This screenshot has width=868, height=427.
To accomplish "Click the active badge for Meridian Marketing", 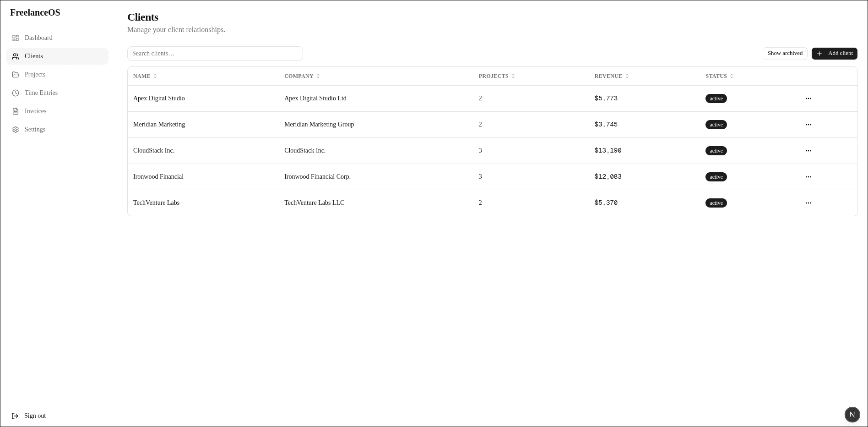I will coord(716,125).
